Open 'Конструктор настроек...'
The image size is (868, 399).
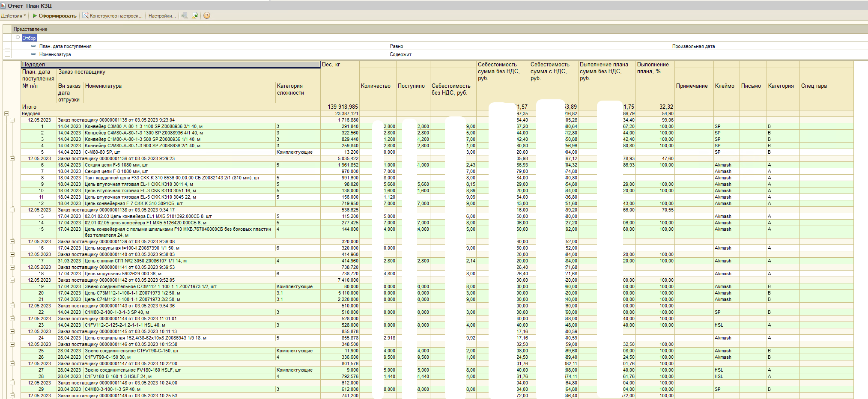[112, 15]
